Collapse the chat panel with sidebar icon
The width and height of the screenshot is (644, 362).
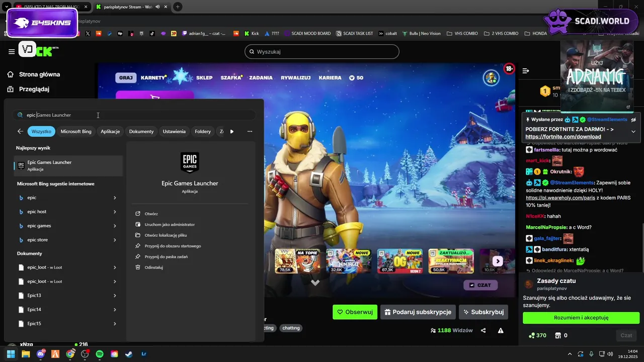point(526,71)
